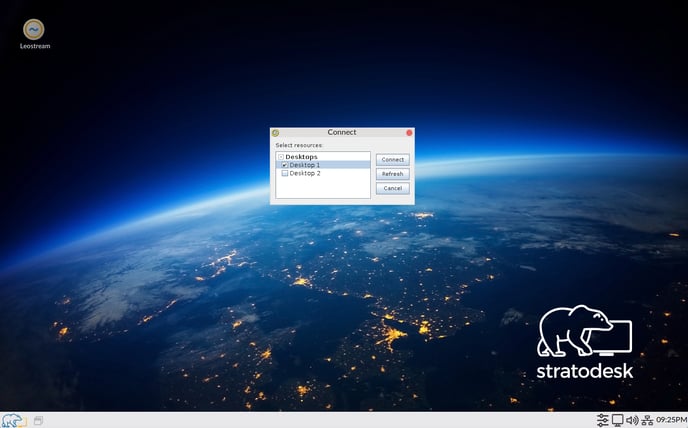Screen dimensions: 688x428
Task: Uncheck the Desktop 1 checkbox
Action: [x=285, y=165]
